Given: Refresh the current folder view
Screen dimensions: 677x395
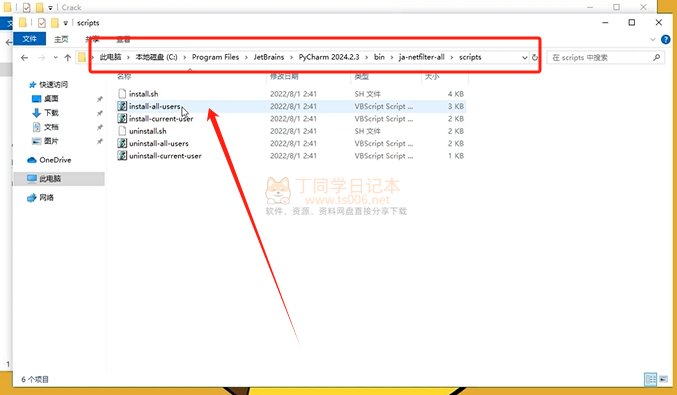Looking at the screenshot, I should pos(535,57).
